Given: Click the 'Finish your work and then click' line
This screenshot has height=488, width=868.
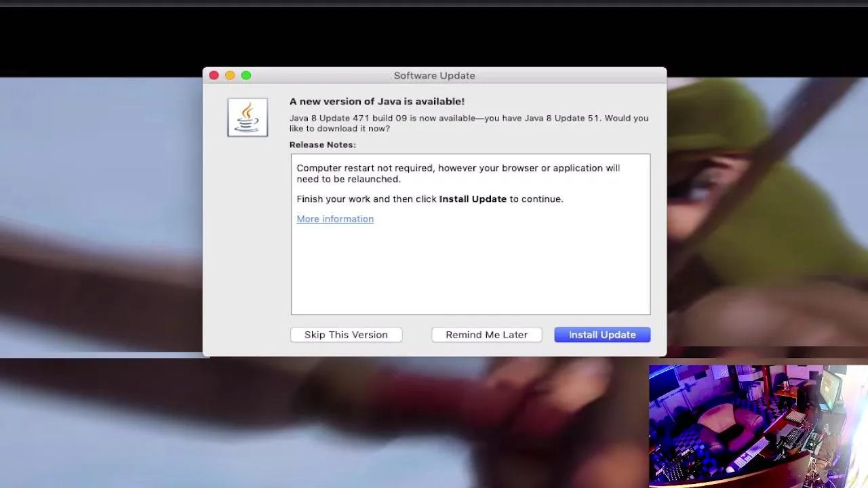Looking at the screenshot, I should pos(430,199).
